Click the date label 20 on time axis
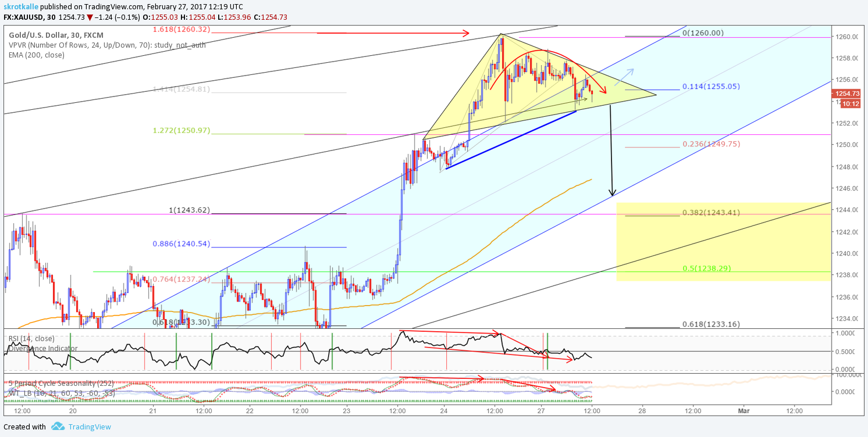The width and height of the screenshot is (868, 437). click(x=72, y=410)
